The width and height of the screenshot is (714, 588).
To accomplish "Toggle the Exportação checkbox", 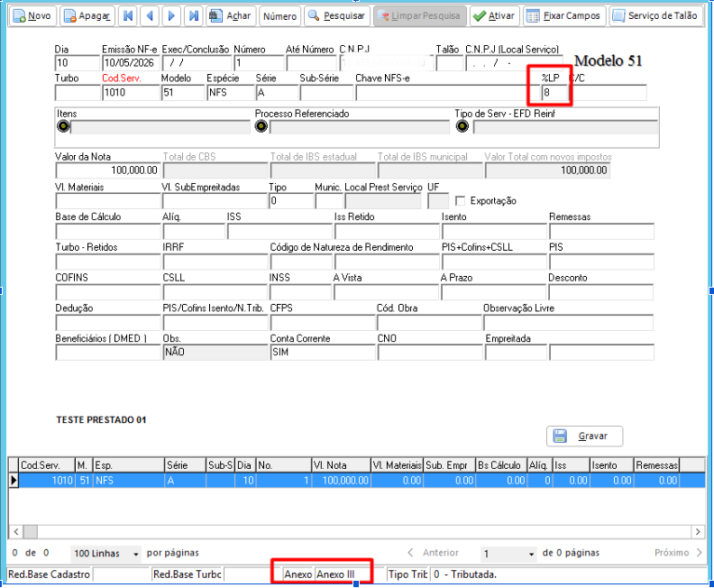I will [x=461, y=200].
